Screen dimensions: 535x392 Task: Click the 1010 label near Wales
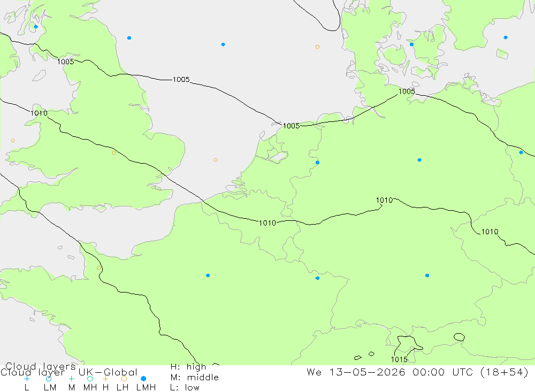click(39, 113)
